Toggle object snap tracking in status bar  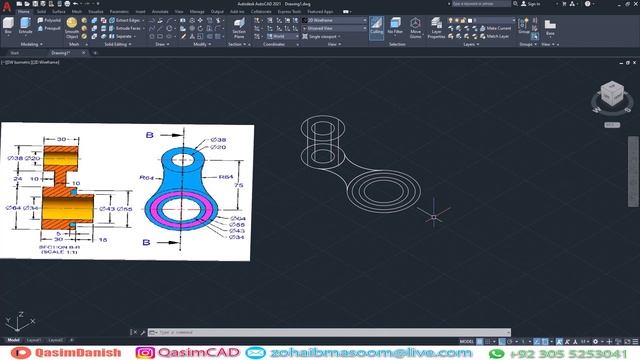537,342
